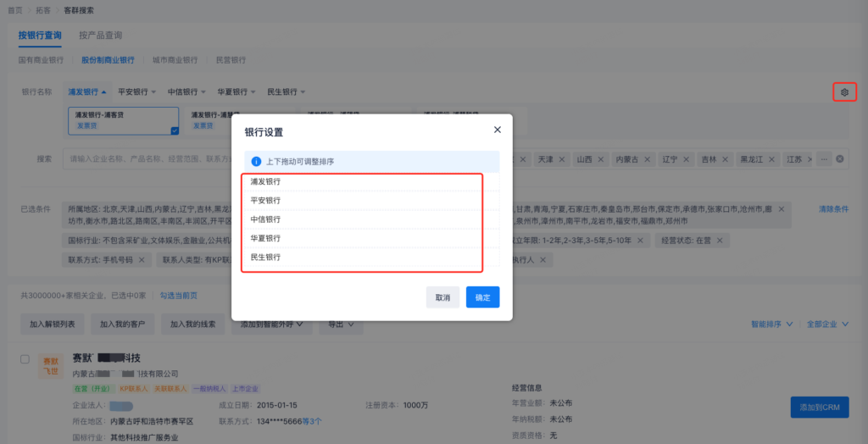Select 勾选当前页 to check current page
This screenshot has width=868, height=444.
coord(178,296)
